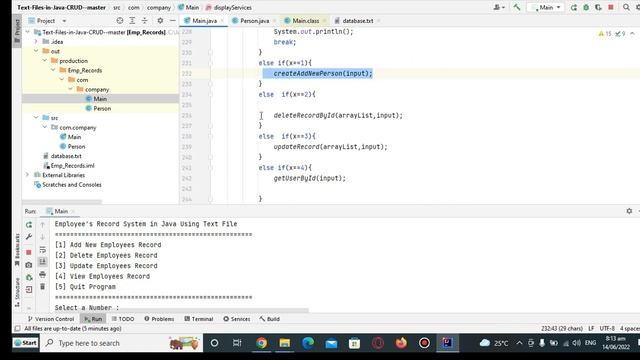Viewport: 640px width, 360px height.
Task: Open Search Everywhere magnifier icon
Action: pos(626,7)
